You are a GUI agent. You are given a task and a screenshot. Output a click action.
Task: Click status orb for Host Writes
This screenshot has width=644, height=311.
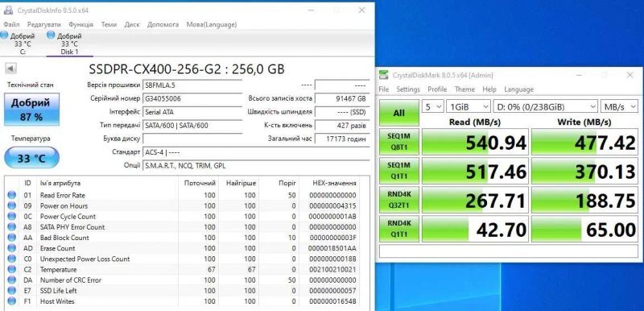(x=12, y=301)
